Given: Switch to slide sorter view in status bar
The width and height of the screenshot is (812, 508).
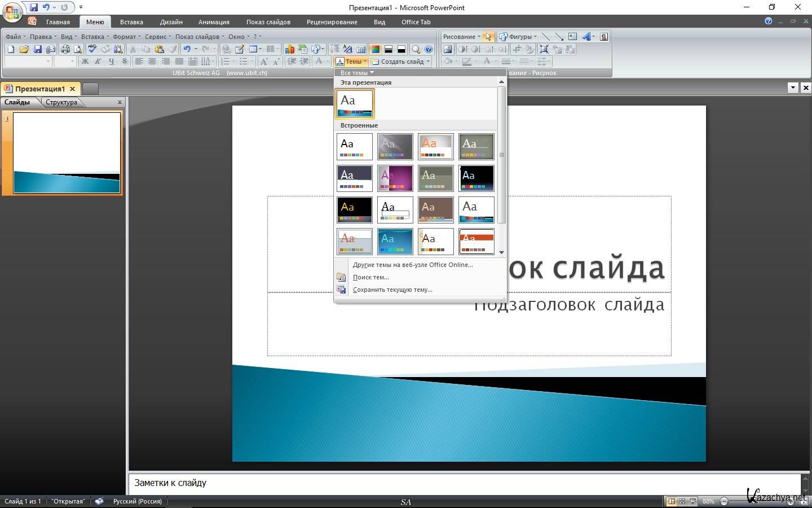Looking at the screenshot, I should [x=682, y=501].
